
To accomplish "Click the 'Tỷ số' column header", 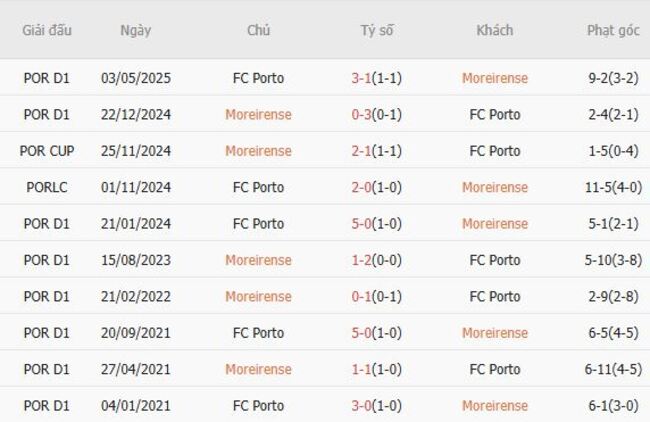I will coord(377,30).
